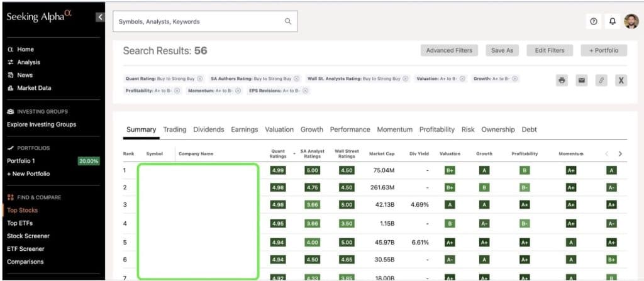Sort by Quant Ratings column
The height and width of the screenshot is (281, 644).
point(278,153)
